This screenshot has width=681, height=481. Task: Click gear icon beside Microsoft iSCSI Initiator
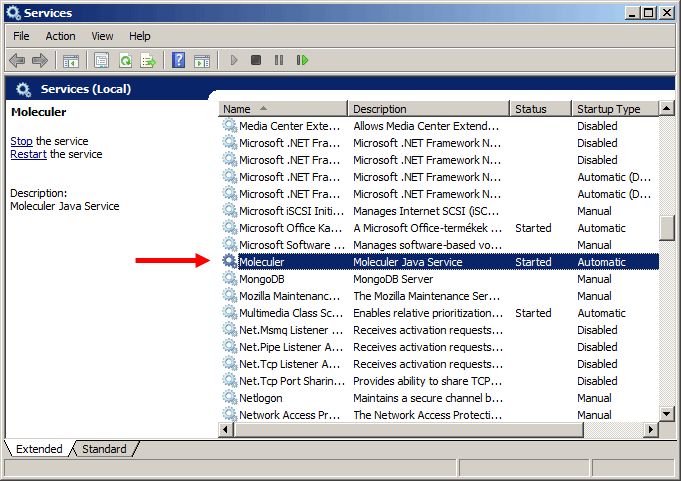[x=230, y=211]
